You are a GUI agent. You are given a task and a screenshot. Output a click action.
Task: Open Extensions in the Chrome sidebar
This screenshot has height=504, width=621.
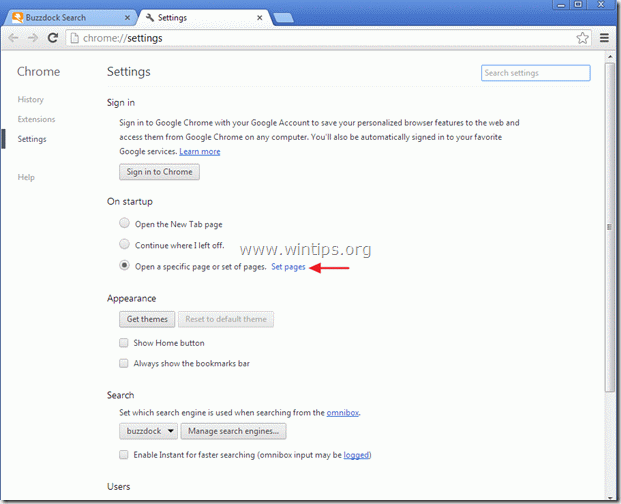(36, 119)
